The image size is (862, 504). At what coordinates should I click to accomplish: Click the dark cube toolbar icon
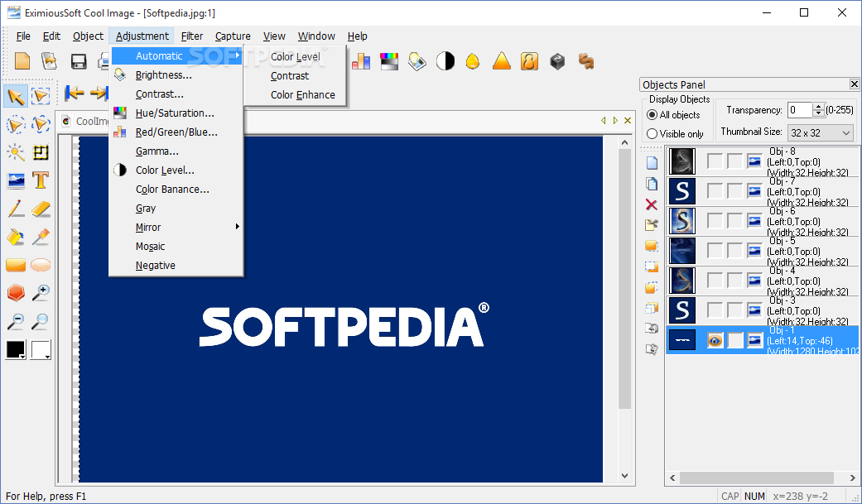(557, 61)
